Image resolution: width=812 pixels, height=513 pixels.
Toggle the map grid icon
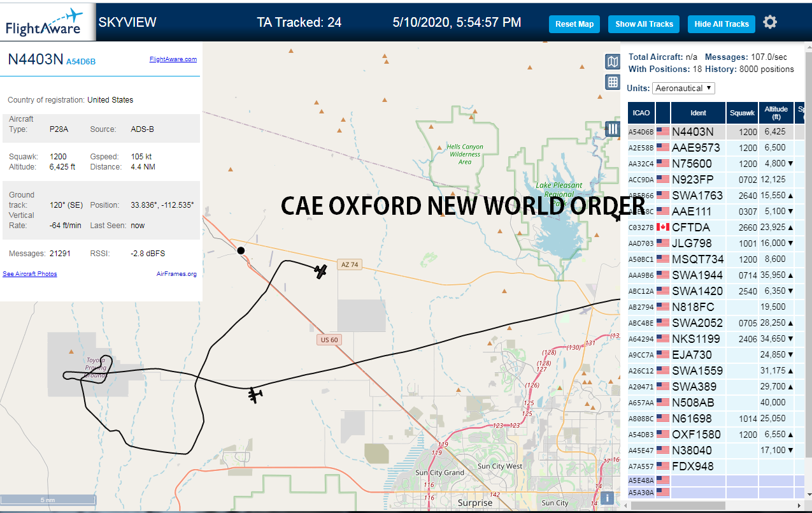point(612,82)
